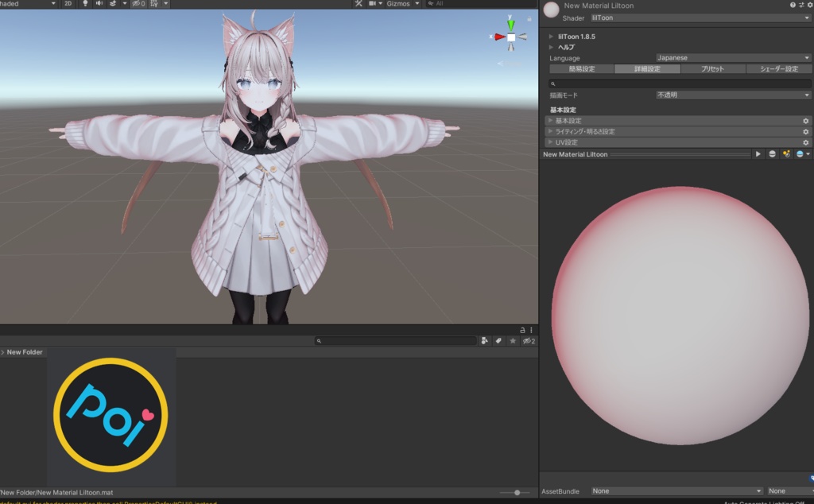814x504 pixels.
Task: Focus the lilToon property search field
Action: [680, 83]
